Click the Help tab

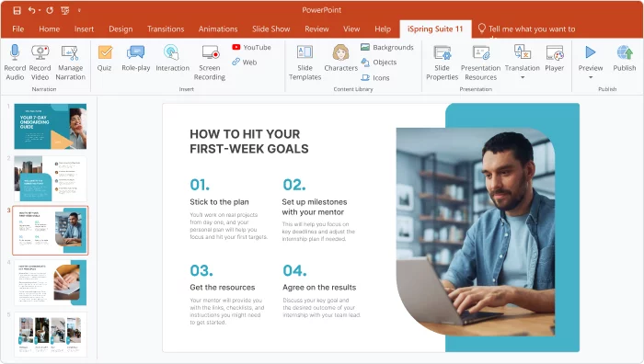(383, 29)
